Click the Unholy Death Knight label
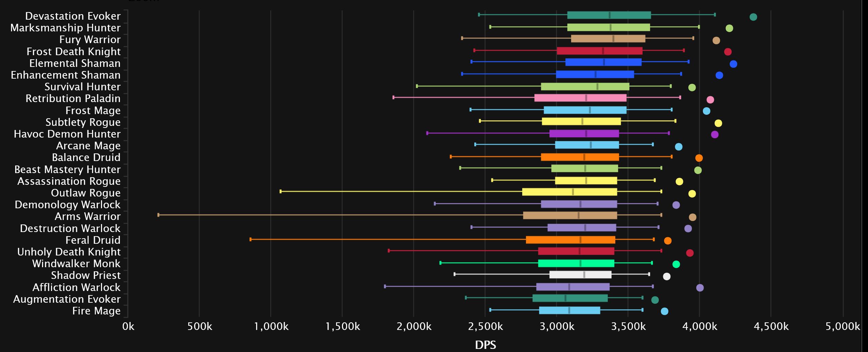This screenshot has height=352, width=868. (x=69, y=252)
